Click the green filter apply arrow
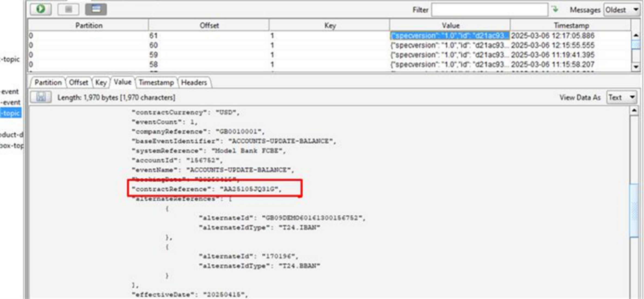The height and width of the screenshot is (299, 644). (x=555, y=10)
